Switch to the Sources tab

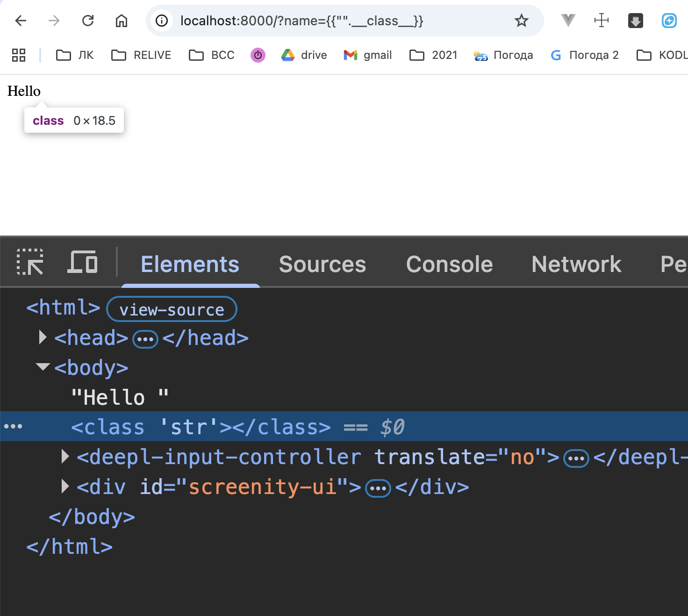322,264
